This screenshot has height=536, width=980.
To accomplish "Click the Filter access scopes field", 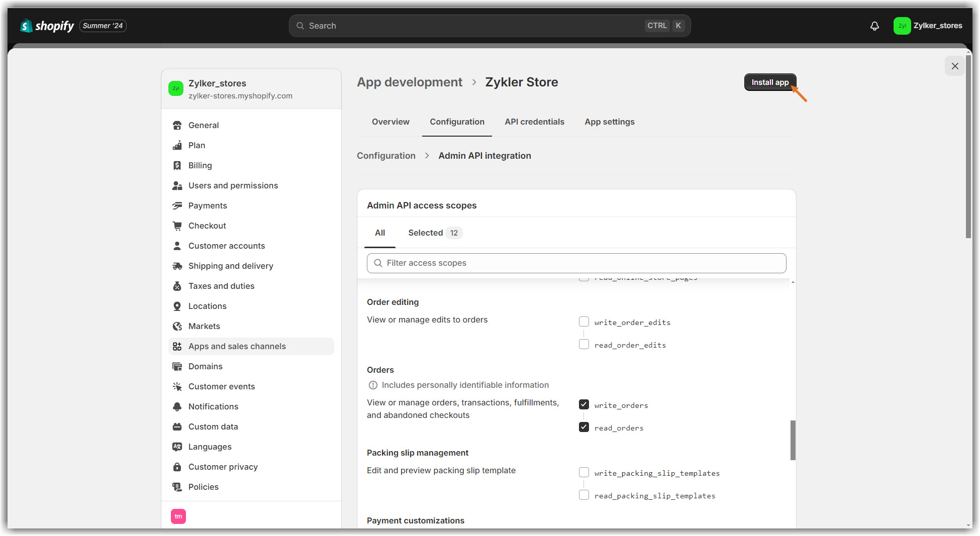I will [576, 263].
